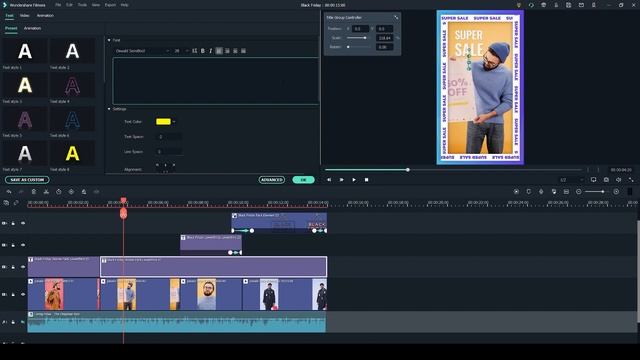Collapse the Title Group Controller panel
The height and width of the screenshot is (360, 640).
pyautogui.click(x=396, y=18)
